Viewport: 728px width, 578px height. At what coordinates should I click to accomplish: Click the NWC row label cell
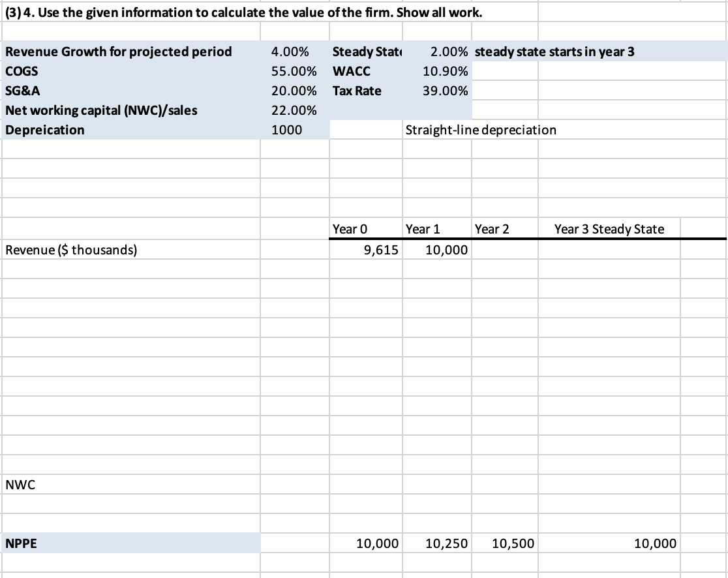(130, 485)
